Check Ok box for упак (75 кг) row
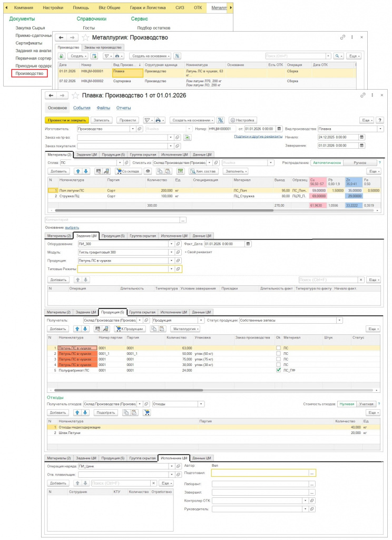This screenshot has width=392, height=540. click(x=278, y=359)
